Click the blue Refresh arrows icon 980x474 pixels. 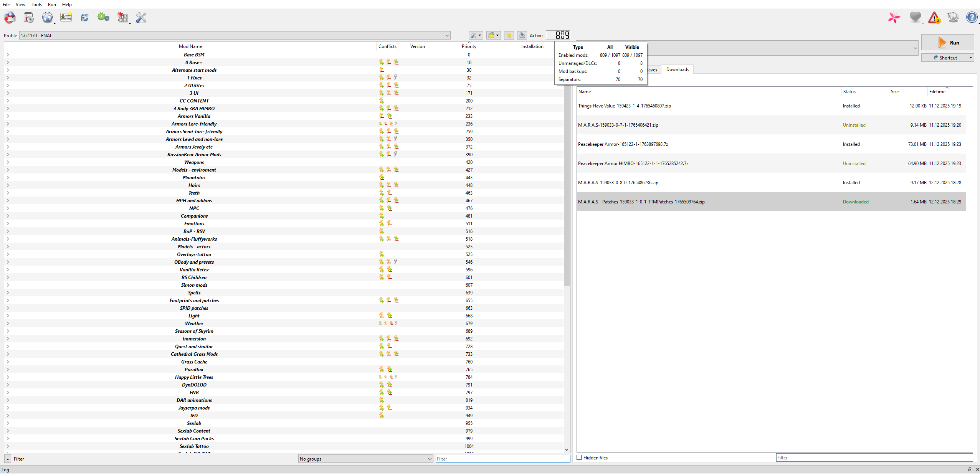[85, 17]
